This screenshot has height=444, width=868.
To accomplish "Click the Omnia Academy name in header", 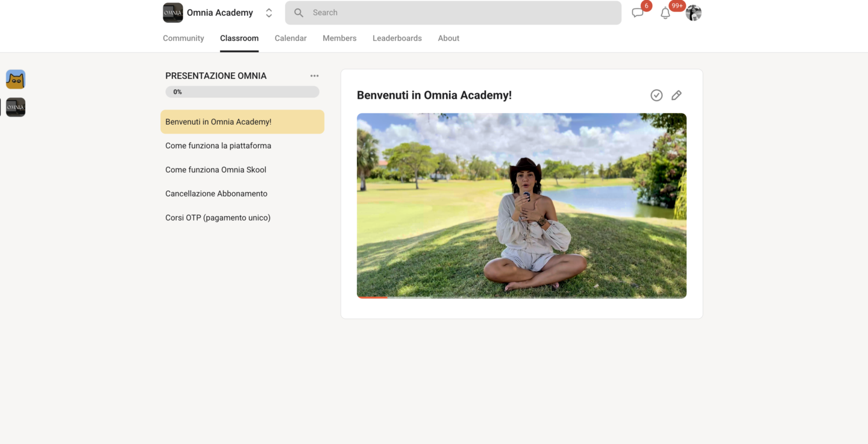I will tap(220, 13).
